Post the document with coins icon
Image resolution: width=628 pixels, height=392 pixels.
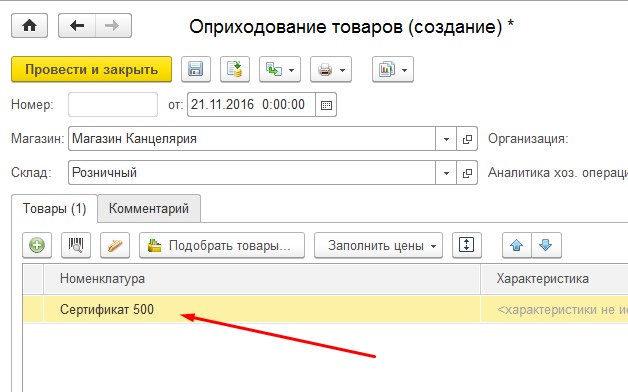click(235, 69)
